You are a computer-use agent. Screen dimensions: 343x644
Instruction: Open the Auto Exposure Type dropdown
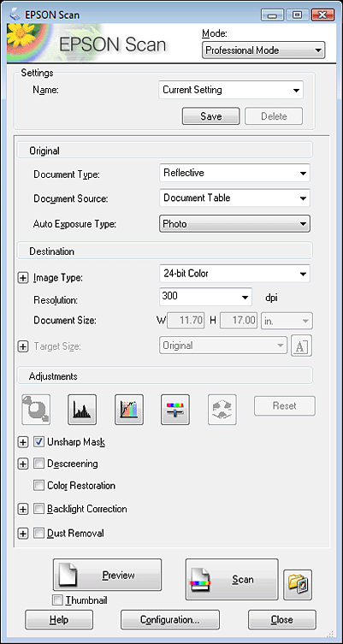234,224
